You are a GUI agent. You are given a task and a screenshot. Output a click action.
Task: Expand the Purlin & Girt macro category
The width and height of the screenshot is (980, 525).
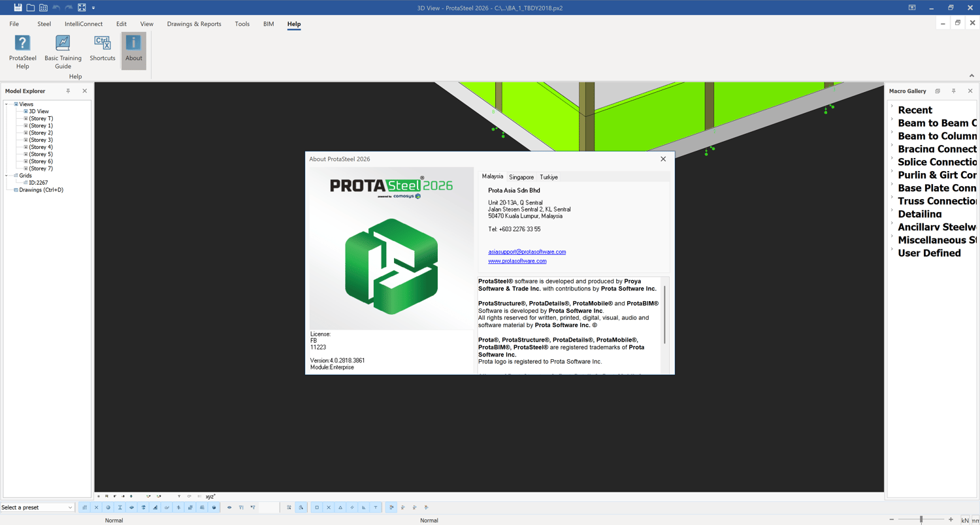[892, 172]
